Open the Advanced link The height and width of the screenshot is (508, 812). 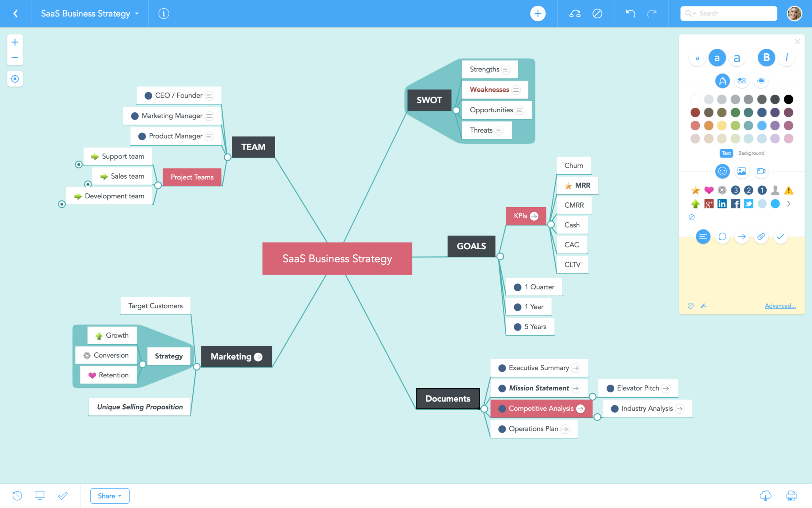[x=780, y=306]
